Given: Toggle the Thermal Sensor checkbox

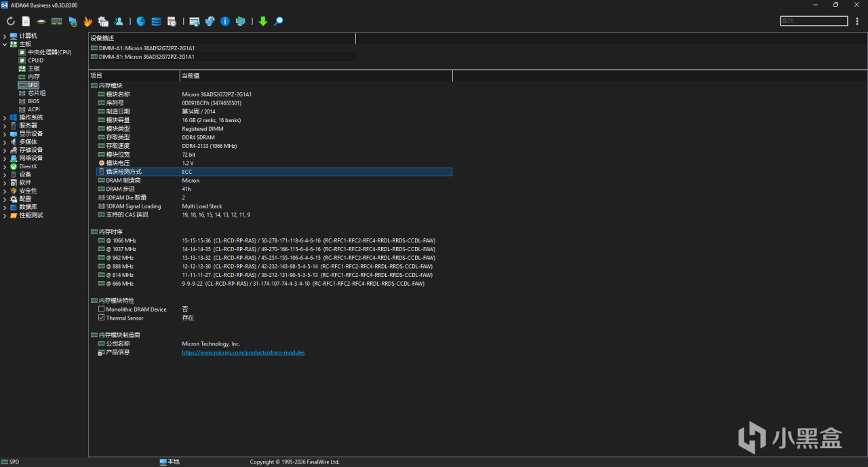Looking at the screenshot, I should [x=102, y=318].
